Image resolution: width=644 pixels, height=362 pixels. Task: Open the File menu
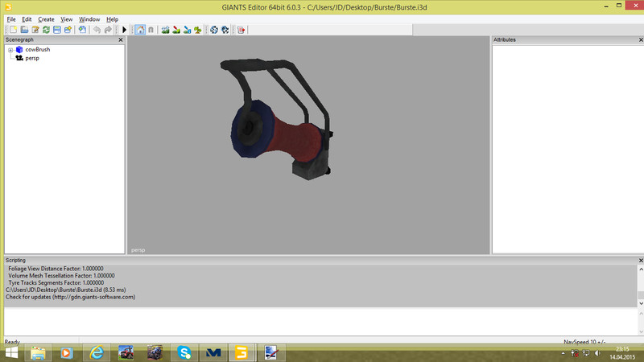[11, 19]
